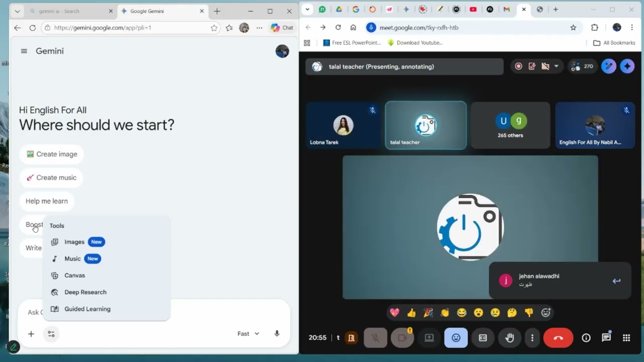Toggle the emoji reactions bar button
This screenshot has height=362, width=644.
[456, 338]
